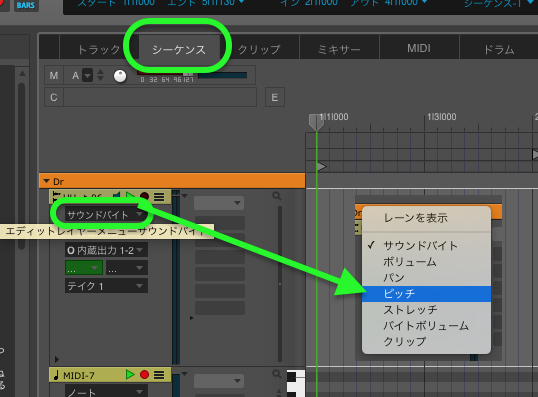This screenshot has height=397, width=538.
Task: Click the left panel vertical scrollbar thumb
Action: (x=22, y=166)
